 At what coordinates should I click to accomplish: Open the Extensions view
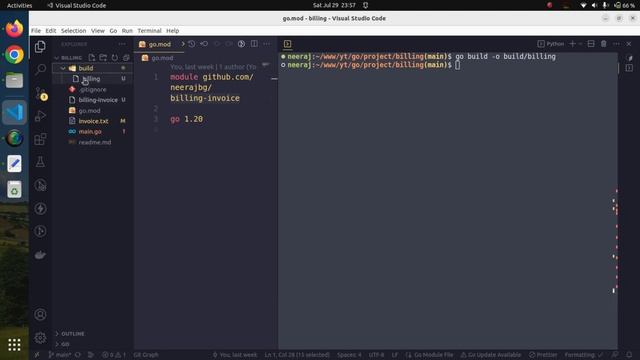coord(40,139)
